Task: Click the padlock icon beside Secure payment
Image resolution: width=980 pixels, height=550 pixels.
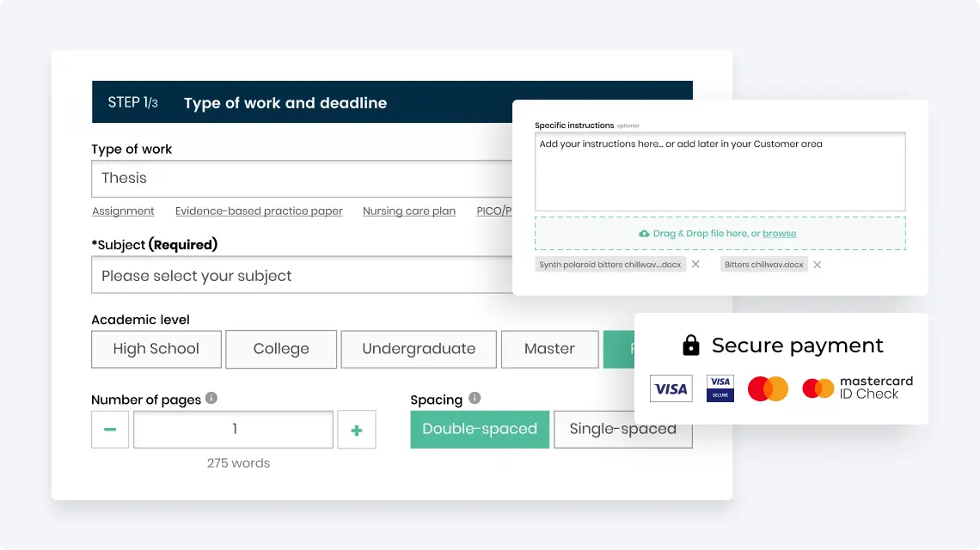Action: tap(690, 345)
